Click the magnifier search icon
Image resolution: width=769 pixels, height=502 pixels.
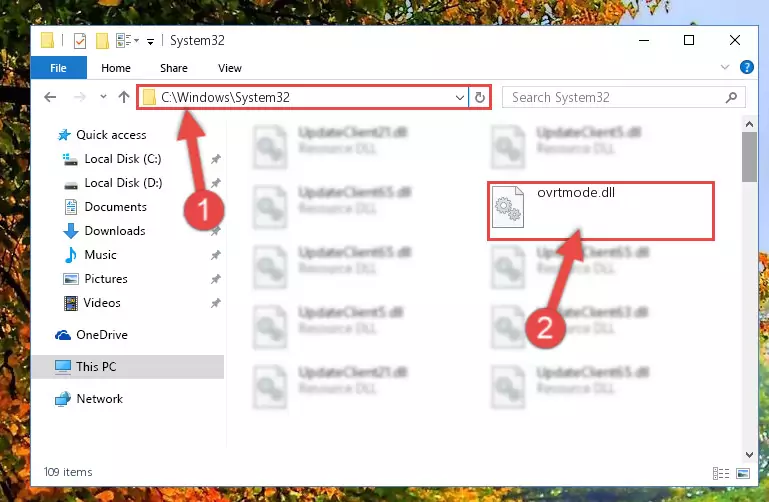(x=731, y=98)
